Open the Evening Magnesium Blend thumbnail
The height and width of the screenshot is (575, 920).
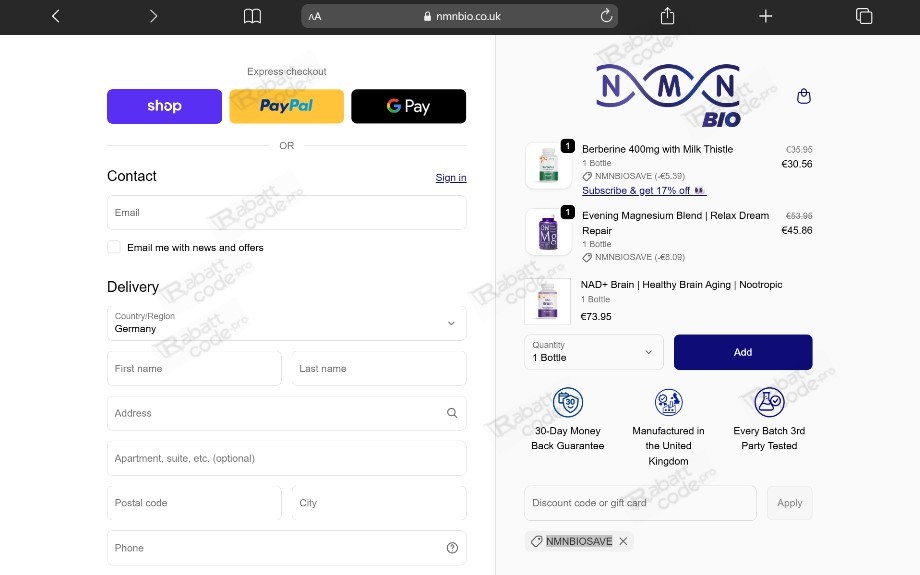[x=548, y=232]
